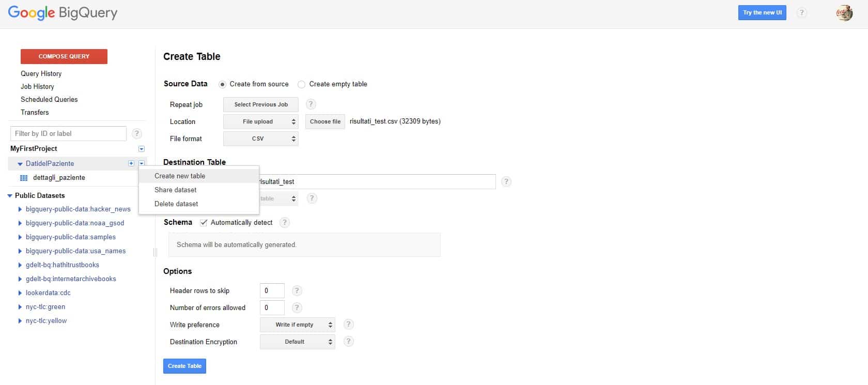Expand lookerdata:cdc dataset
The width and height of the screenshot is (868, 385).
[20, 293]
